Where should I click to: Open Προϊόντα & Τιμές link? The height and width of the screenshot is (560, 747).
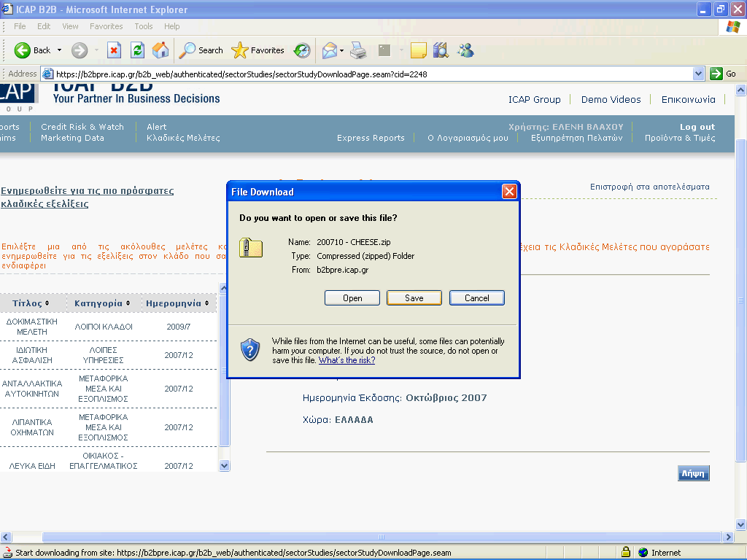(x=680, y=138)
